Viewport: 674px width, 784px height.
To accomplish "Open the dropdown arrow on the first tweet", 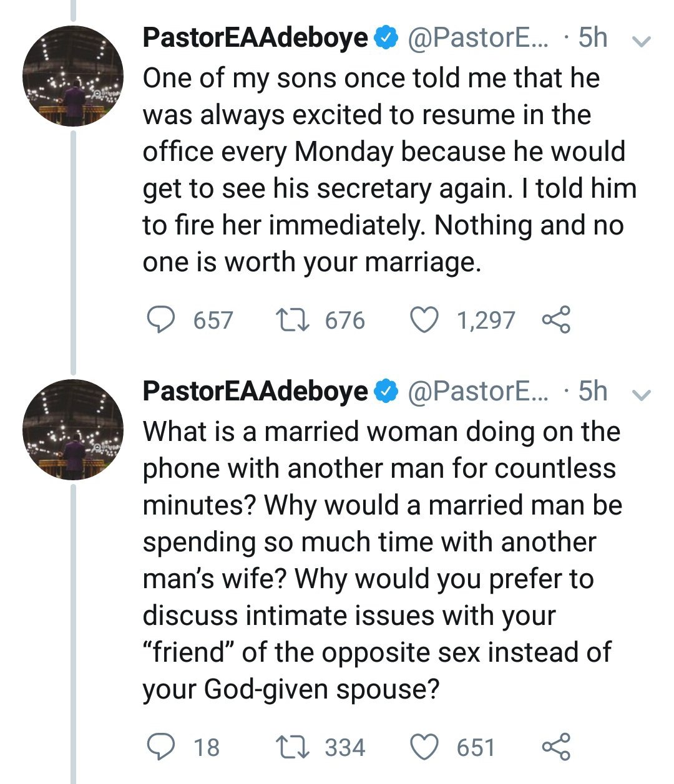I will [642, 41].
